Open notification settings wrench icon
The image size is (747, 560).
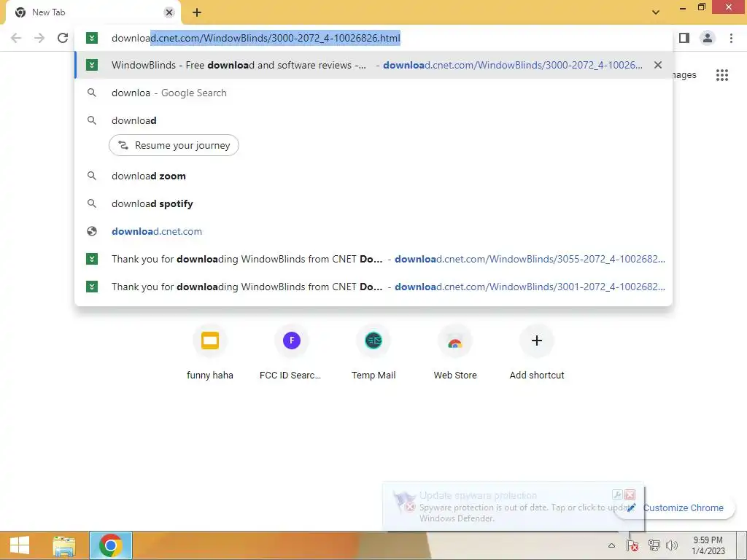(617, 495)
